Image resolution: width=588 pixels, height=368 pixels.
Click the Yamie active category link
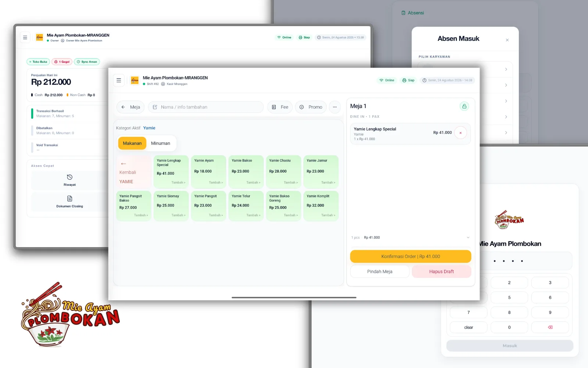(149, 128)
